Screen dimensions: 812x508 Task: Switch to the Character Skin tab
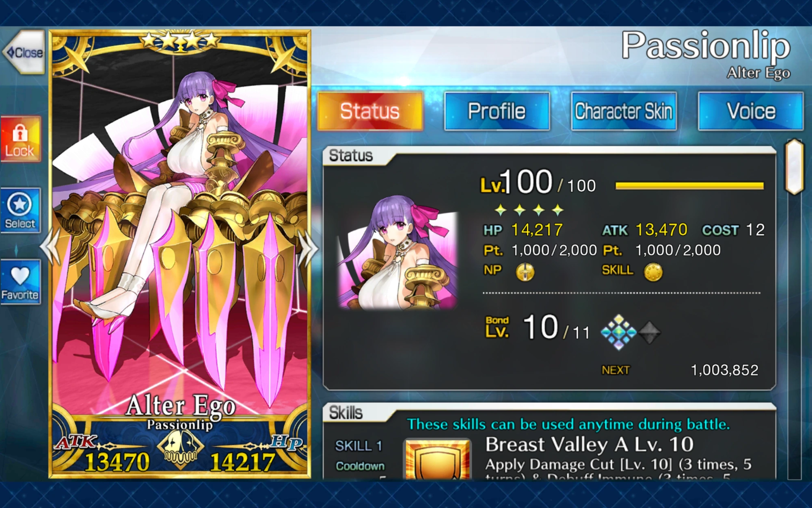[624, 111]
